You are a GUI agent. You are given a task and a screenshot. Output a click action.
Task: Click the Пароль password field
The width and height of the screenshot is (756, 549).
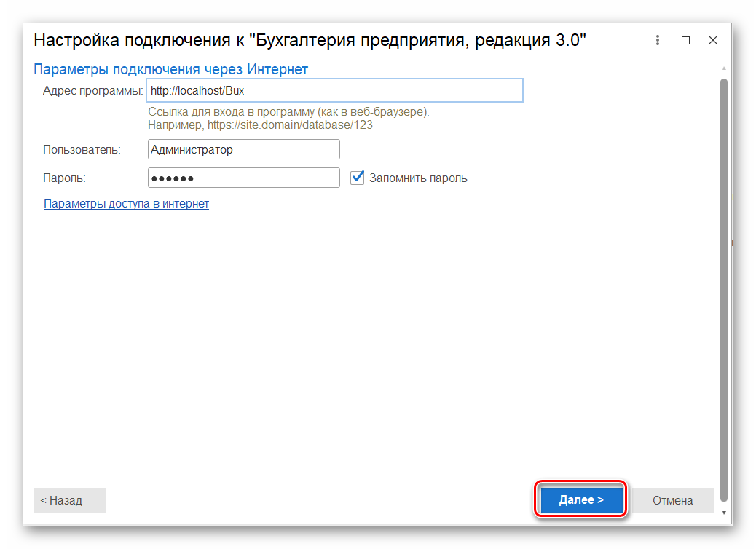[243, 178]
